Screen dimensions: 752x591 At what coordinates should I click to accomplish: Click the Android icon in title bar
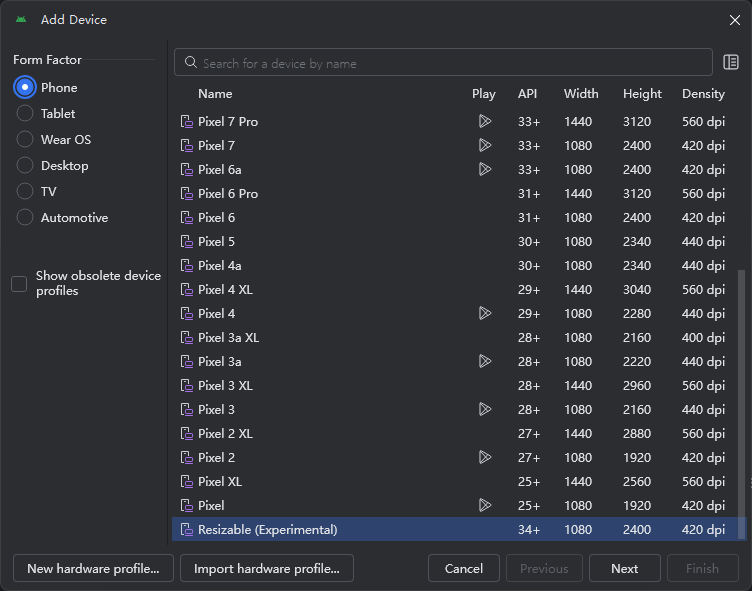point(21,20)
